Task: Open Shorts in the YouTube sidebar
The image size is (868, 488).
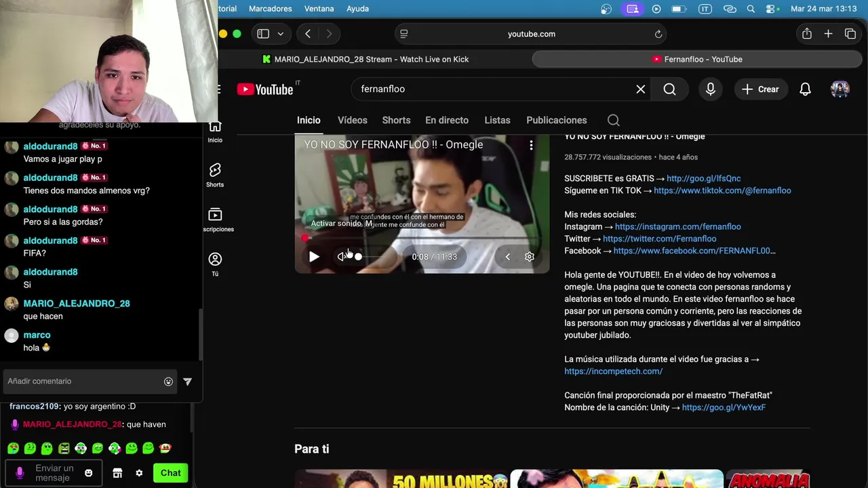Action: pyautogui.click(x=215, y=175)
